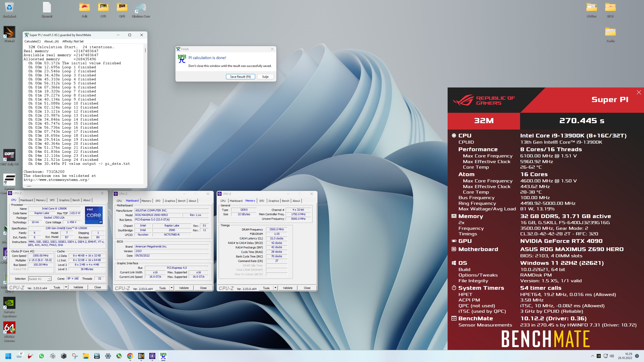Close the Finish dialog with X

[x=272, y=49]
